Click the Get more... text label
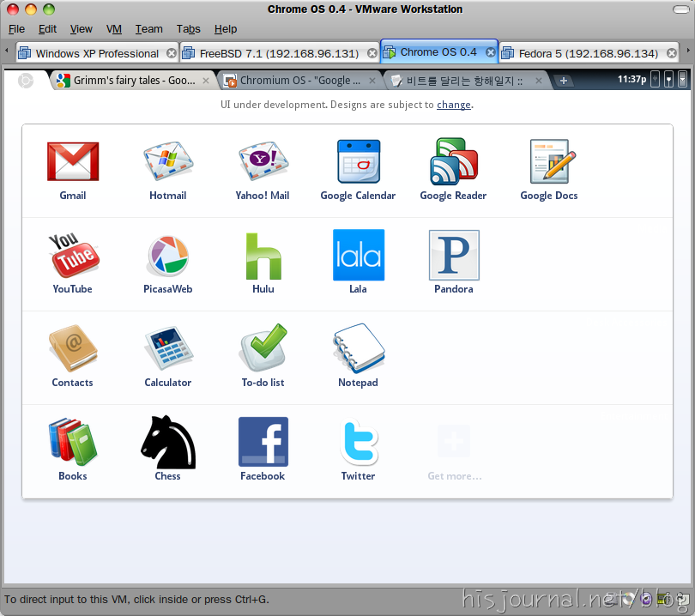Image resolution: width=695 pixels, height=616 pixels. click(x=454, y=476)
